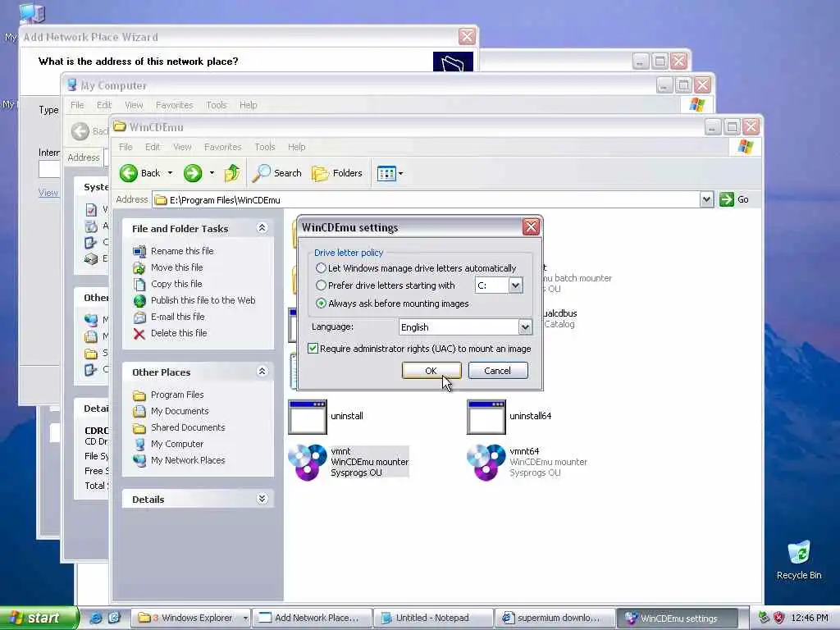Image resolution: width=840 pixels, height=630 pixels.
Task: Open My Network Places from Other Places
Action: pyautogui.click(x=188, y=460)
